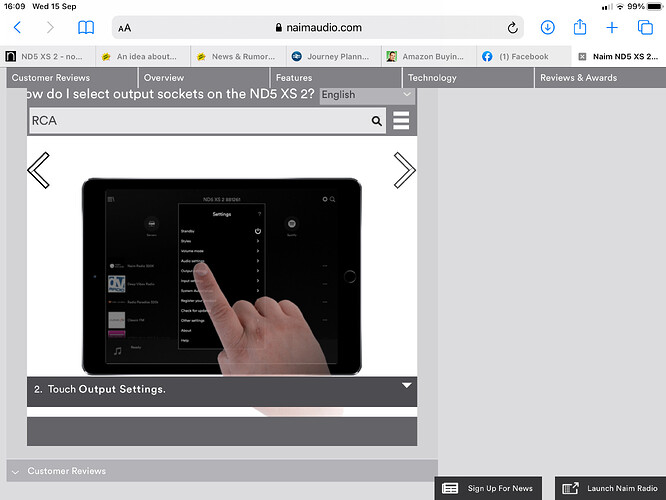Open the Safari bookmarks book icon
The image size is (666, 500).
[87, 28]
